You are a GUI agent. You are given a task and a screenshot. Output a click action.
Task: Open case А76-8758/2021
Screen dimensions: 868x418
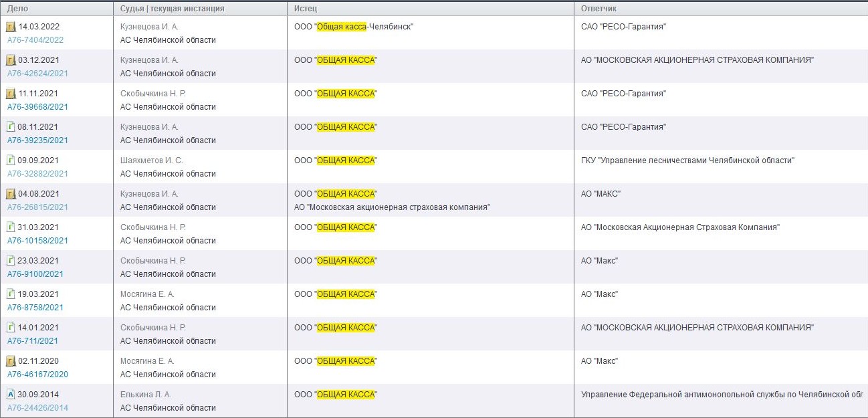click(x=35, y=308)
